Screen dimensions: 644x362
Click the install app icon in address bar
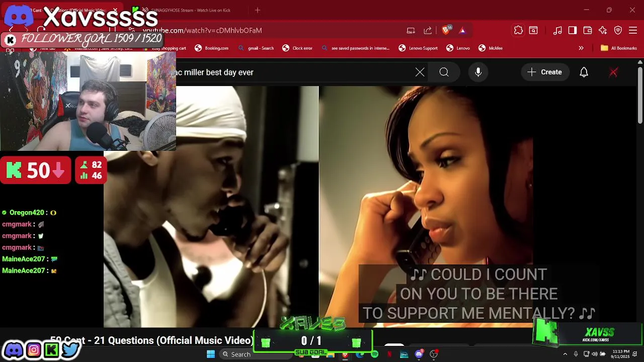coord(411,30)
